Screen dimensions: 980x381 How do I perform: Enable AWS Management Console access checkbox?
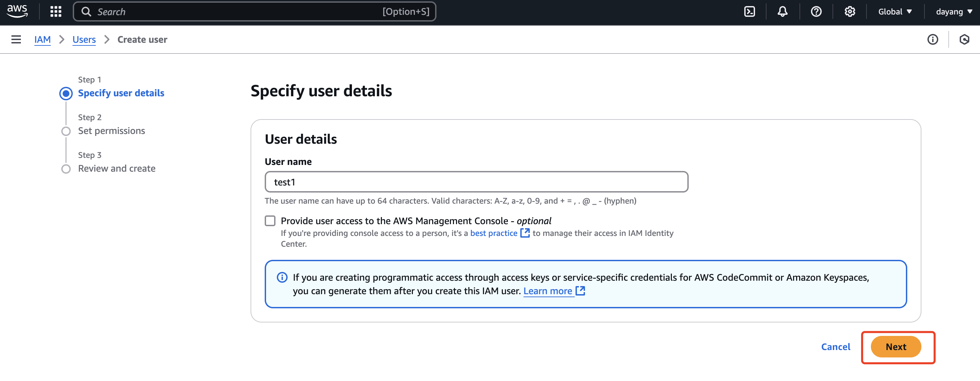click(x=270, y=221)
